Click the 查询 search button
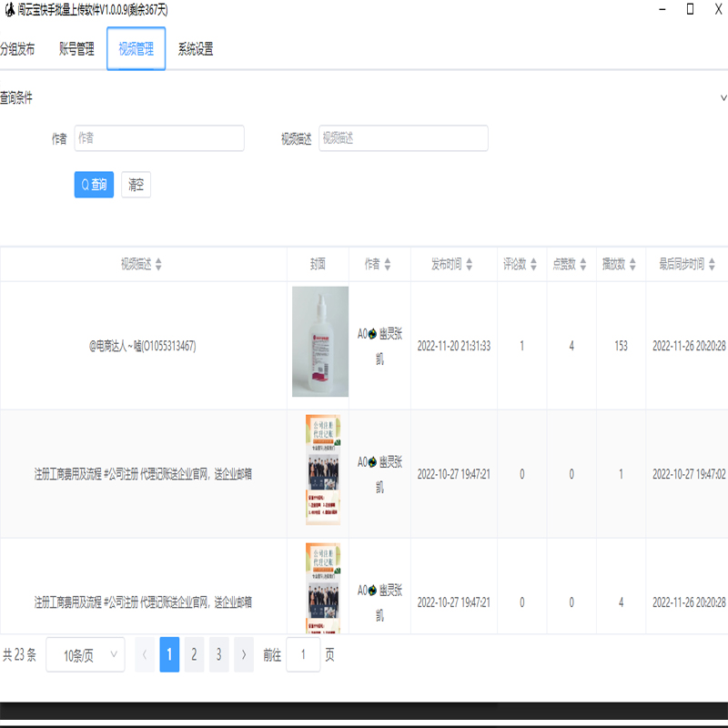Screen dimensions: 728x728 tap(94, 185)
